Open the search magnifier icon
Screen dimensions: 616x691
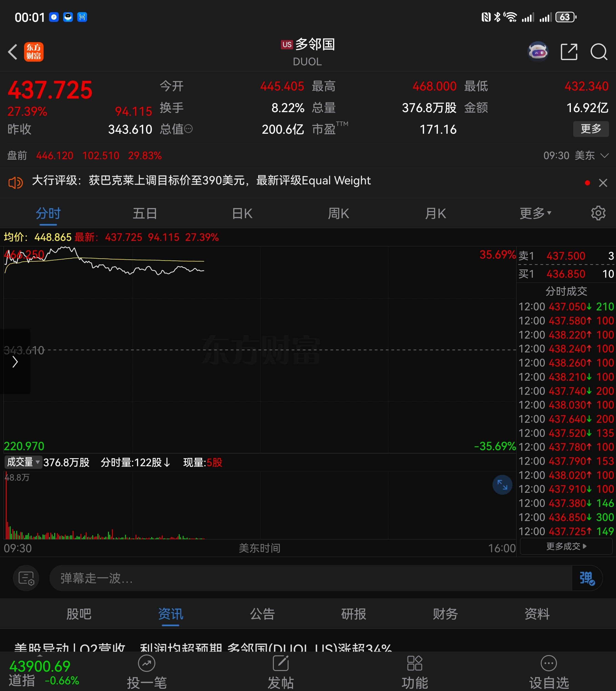(599, 52)
